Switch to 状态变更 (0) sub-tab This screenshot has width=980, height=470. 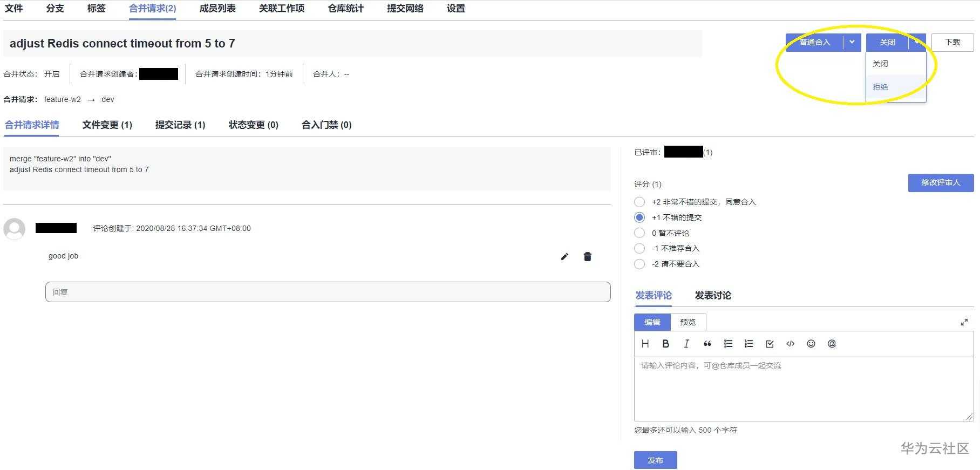tap(254, 125)
